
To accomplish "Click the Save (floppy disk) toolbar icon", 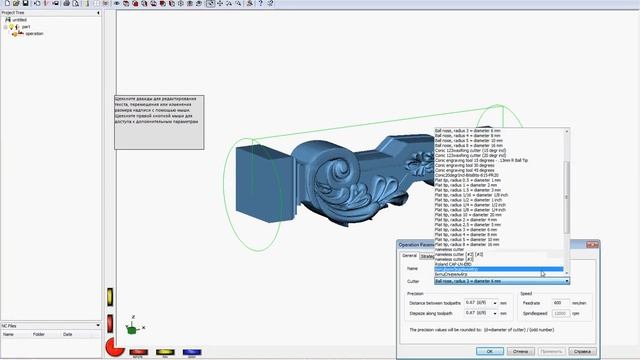I will [x=25, y=3].
